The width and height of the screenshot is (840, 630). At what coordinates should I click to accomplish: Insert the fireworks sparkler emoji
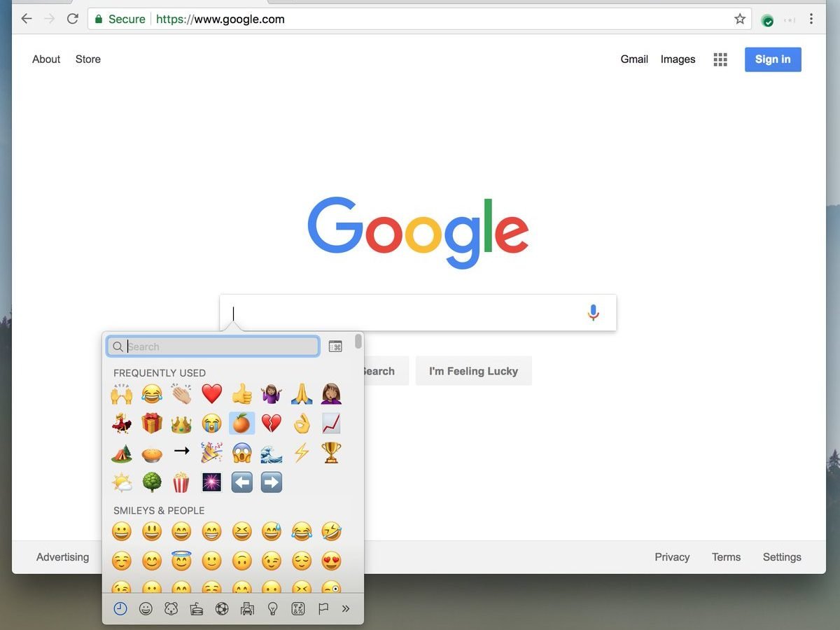coord(211,482)
